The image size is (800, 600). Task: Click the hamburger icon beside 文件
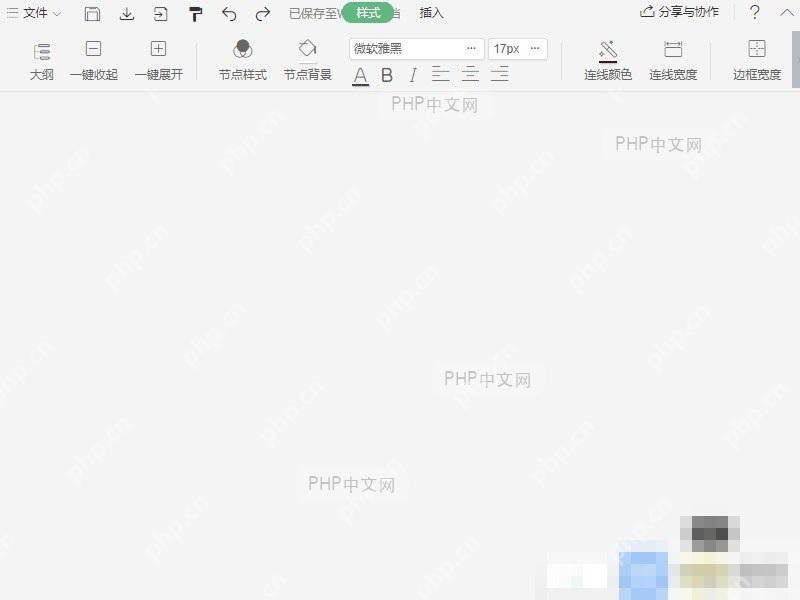coord(12,13)
